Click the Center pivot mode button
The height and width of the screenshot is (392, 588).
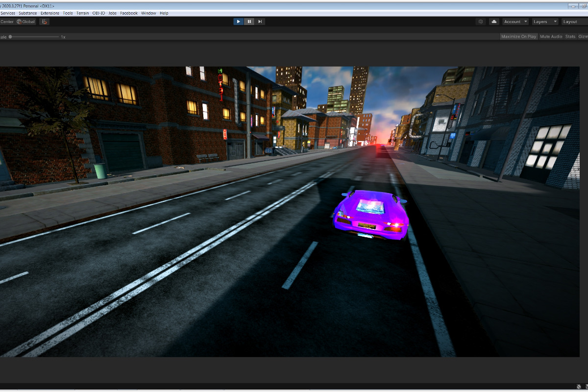click(6, 22)
